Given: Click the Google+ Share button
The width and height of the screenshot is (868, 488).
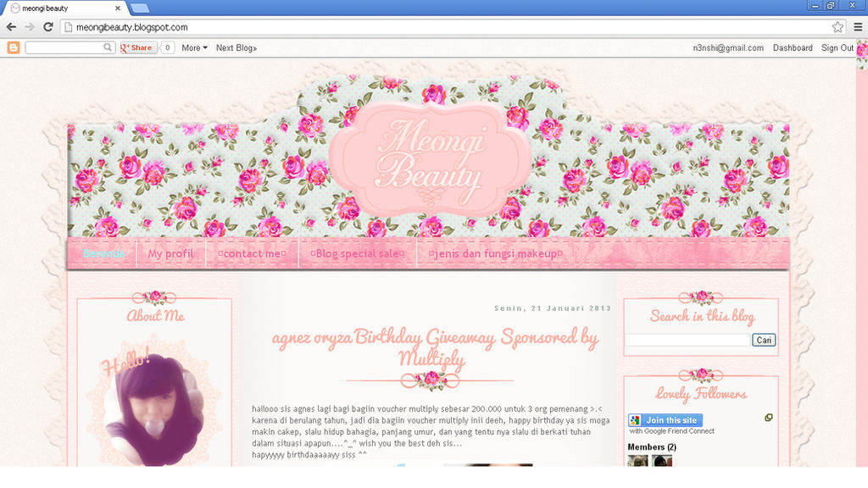Looking at the screenshot, I should point(138,47).
